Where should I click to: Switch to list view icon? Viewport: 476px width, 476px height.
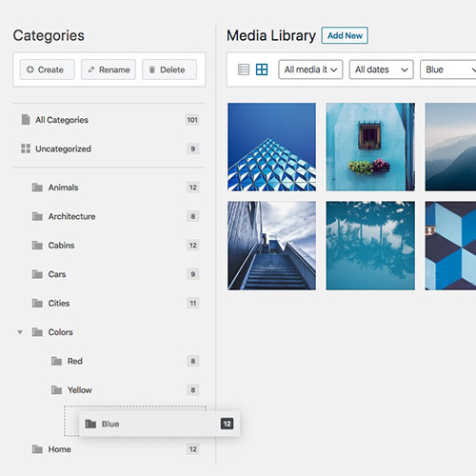click(x=244, y=69)
